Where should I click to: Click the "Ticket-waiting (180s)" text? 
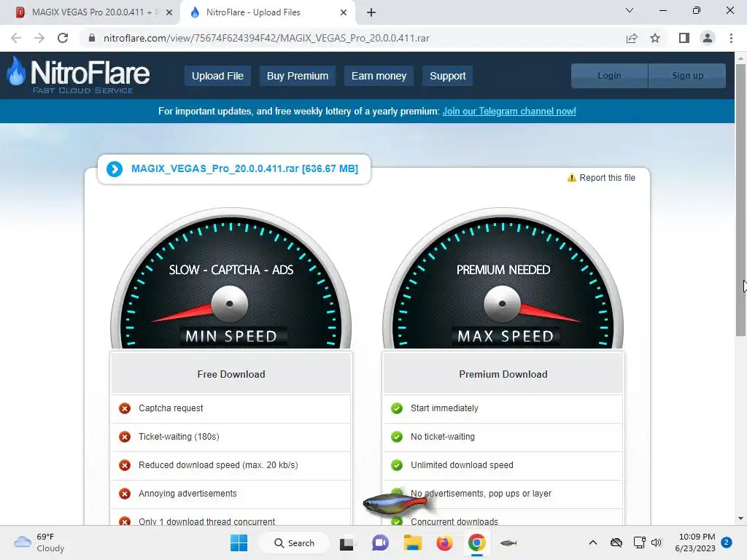[x=179, y=437]
